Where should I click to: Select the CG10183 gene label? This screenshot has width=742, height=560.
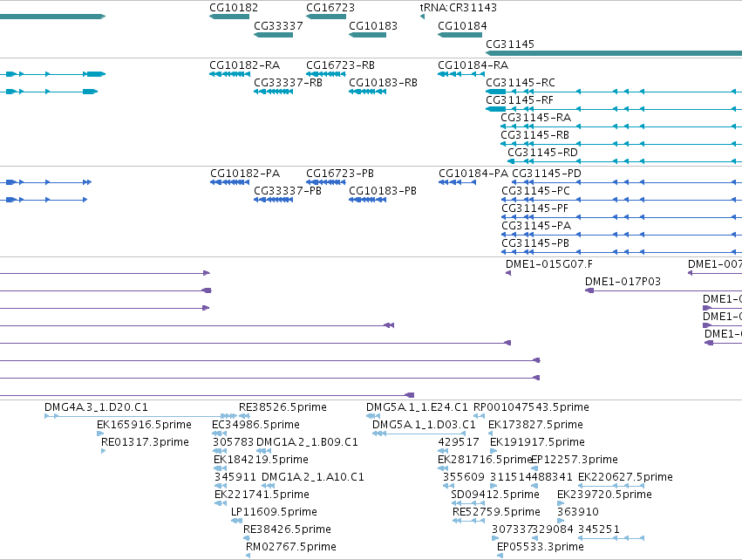point(373,26)
